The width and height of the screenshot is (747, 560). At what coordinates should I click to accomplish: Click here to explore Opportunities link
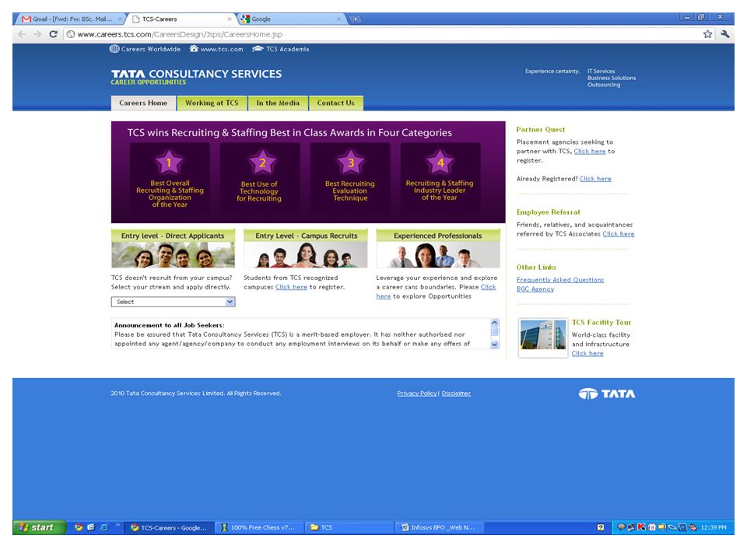[x=489, y=287]
